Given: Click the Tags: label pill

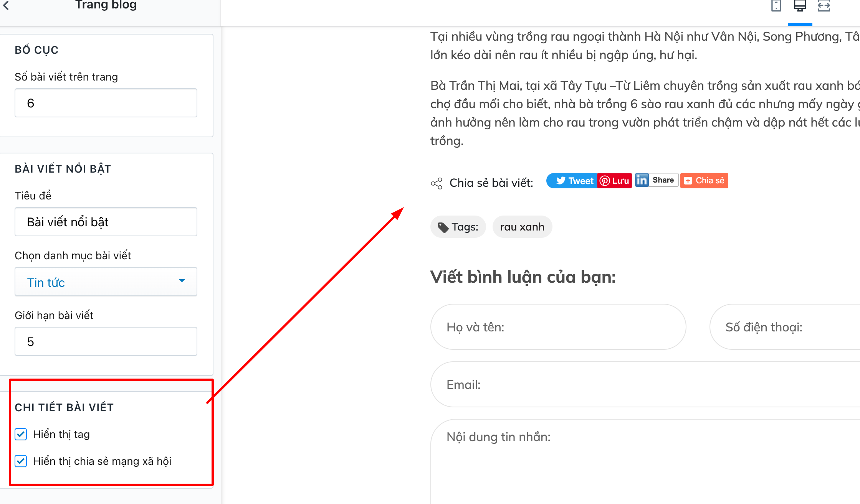Looking at the screenshot, I should tap(458, 227).
